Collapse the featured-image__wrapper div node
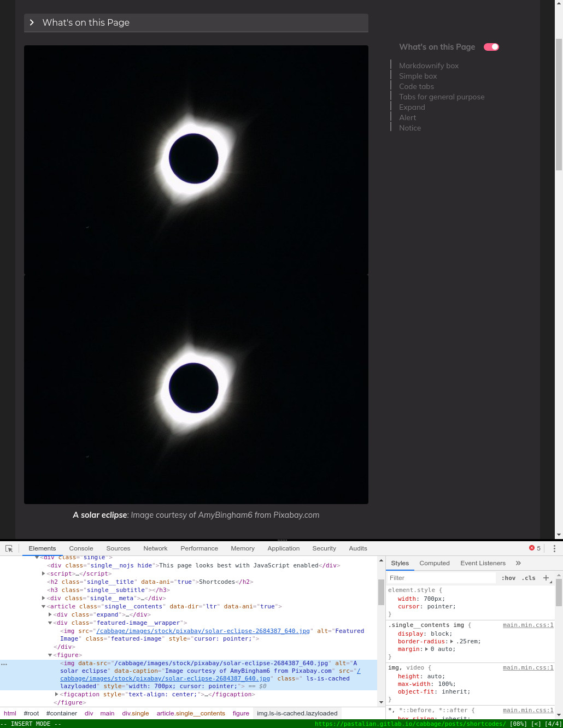The image size is (563, 728). coord(50,623)
